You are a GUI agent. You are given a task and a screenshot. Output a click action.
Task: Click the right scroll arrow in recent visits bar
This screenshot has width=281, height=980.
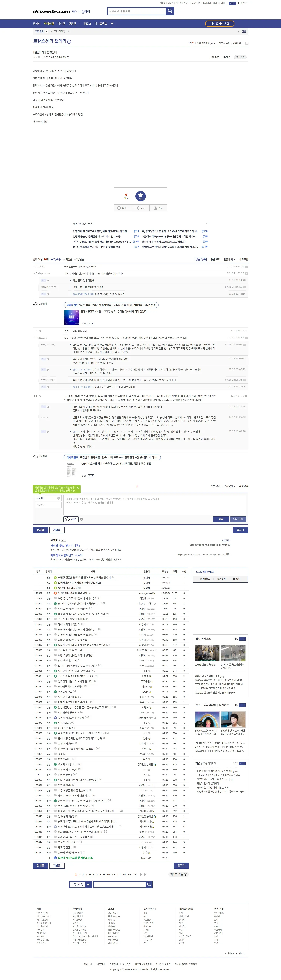point(238,31)
